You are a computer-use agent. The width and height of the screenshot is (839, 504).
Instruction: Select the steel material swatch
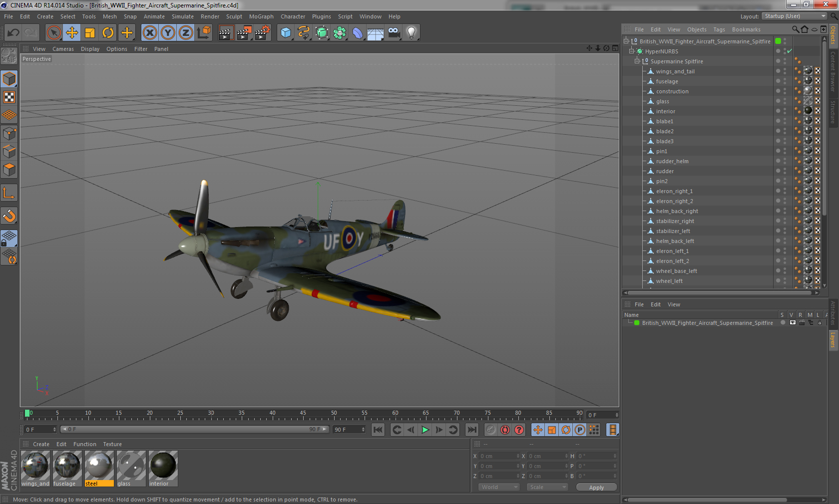(99, 469)
